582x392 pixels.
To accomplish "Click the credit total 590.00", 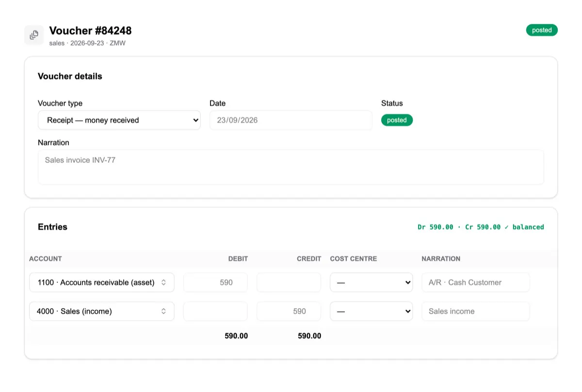I will click(x=309, y=336).
